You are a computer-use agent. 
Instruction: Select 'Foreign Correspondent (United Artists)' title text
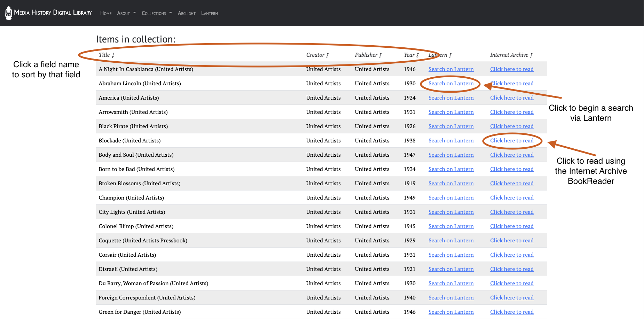click(147, 298)
